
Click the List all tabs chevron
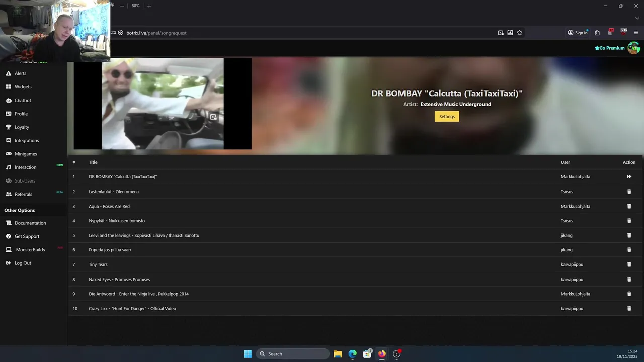pyautogui.click(x=637, y=19)
